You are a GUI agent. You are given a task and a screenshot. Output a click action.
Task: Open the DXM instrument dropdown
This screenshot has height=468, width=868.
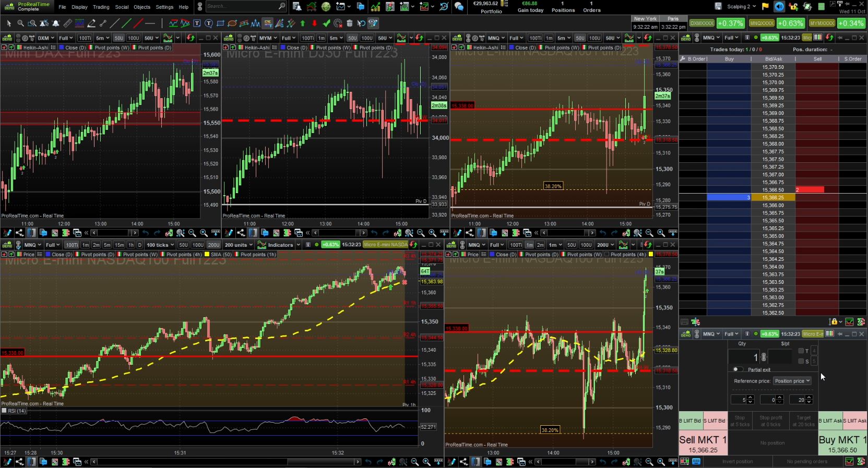click(45, 38)
